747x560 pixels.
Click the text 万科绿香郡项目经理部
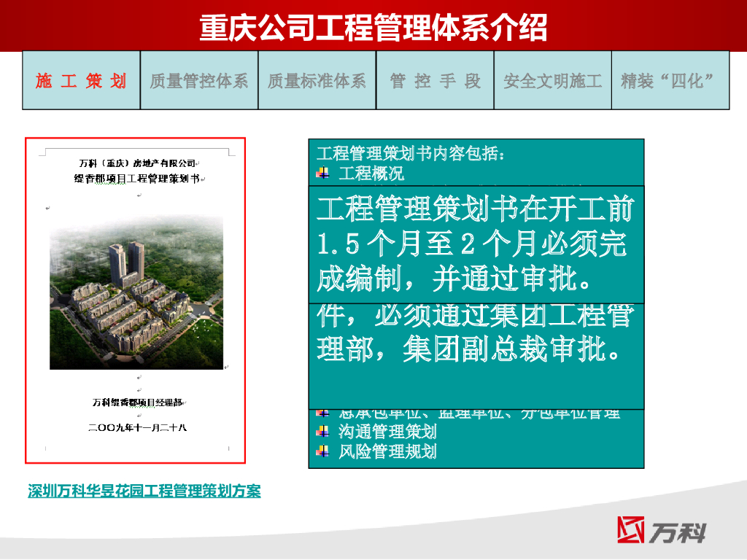[x=137, y=402]
